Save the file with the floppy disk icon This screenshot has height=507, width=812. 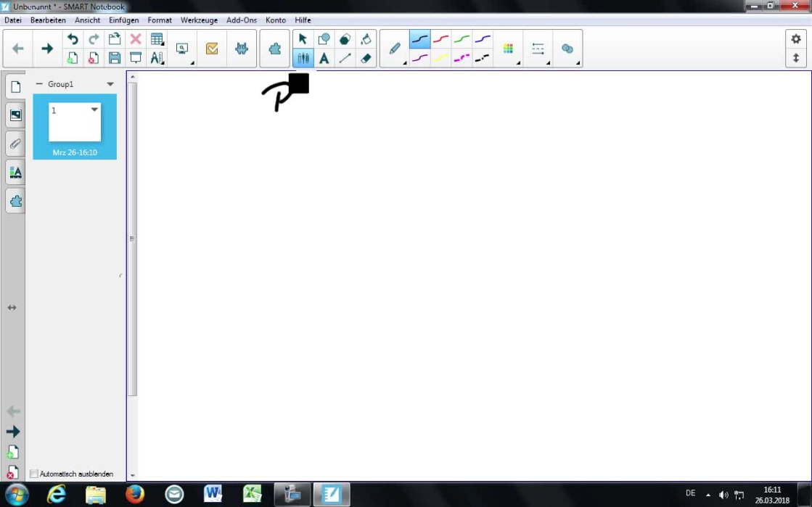(x=115, y=58)
